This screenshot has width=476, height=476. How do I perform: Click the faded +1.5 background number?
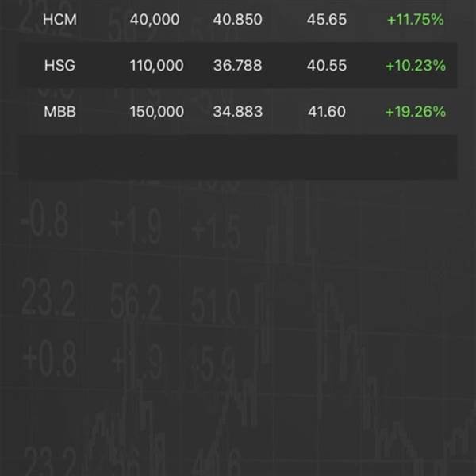point(217,232)
